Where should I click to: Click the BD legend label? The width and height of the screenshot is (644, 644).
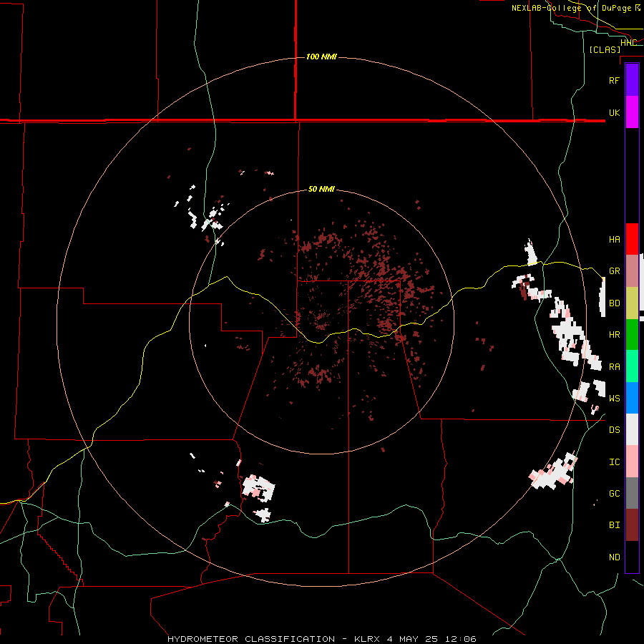click(614, 303)
